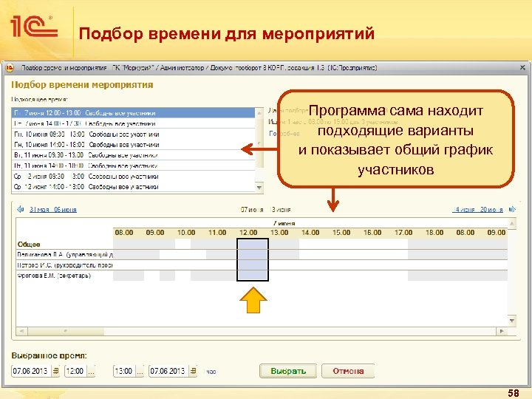
Task: Click the 1C application icon in title bar
Action: pyautogui.click(x=10, y=68)
